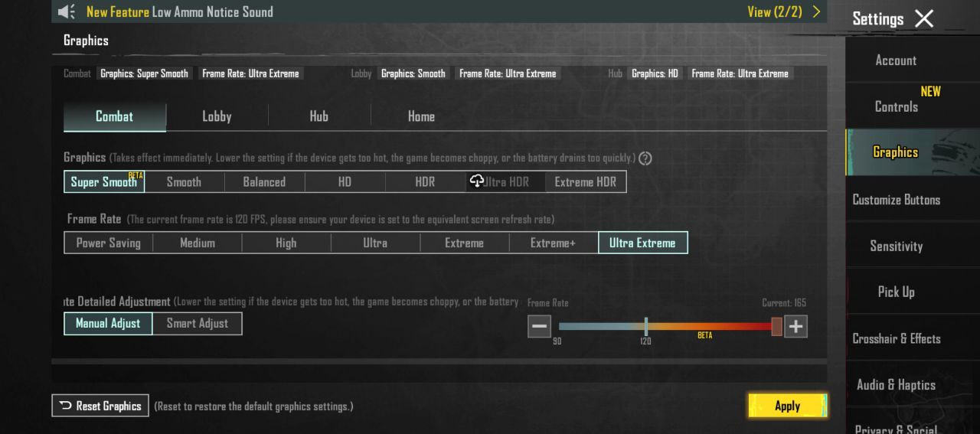980x434 pixels.
Task: Tap the speaker announcement icon
Action: point(67,11)
